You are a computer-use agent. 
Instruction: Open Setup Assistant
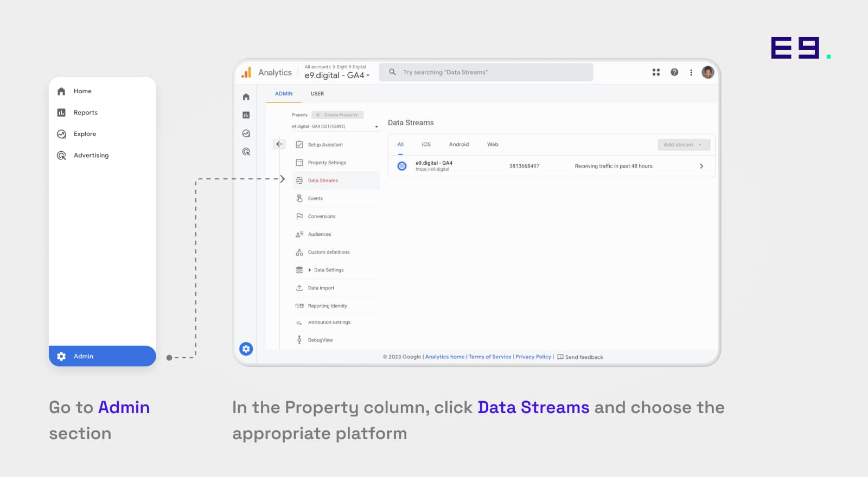click(336, 145)
